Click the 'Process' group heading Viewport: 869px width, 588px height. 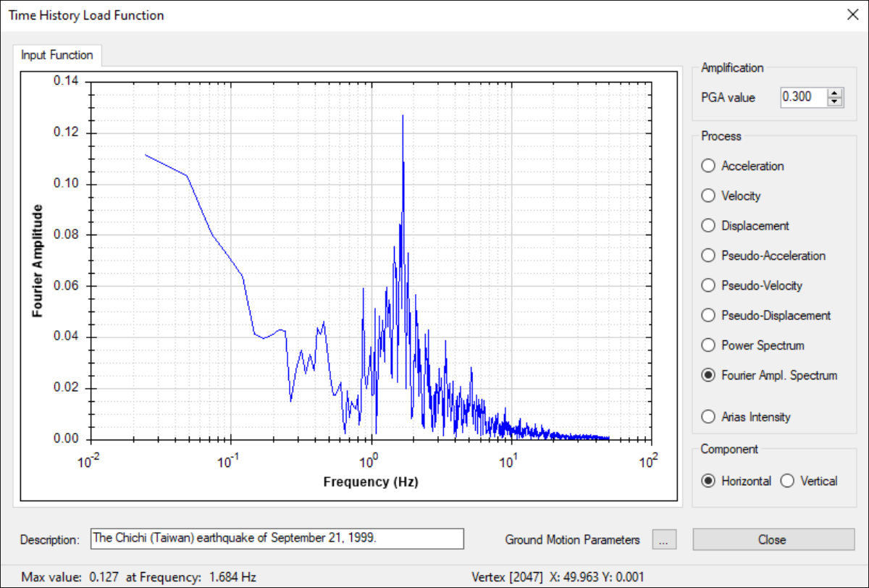721,136
